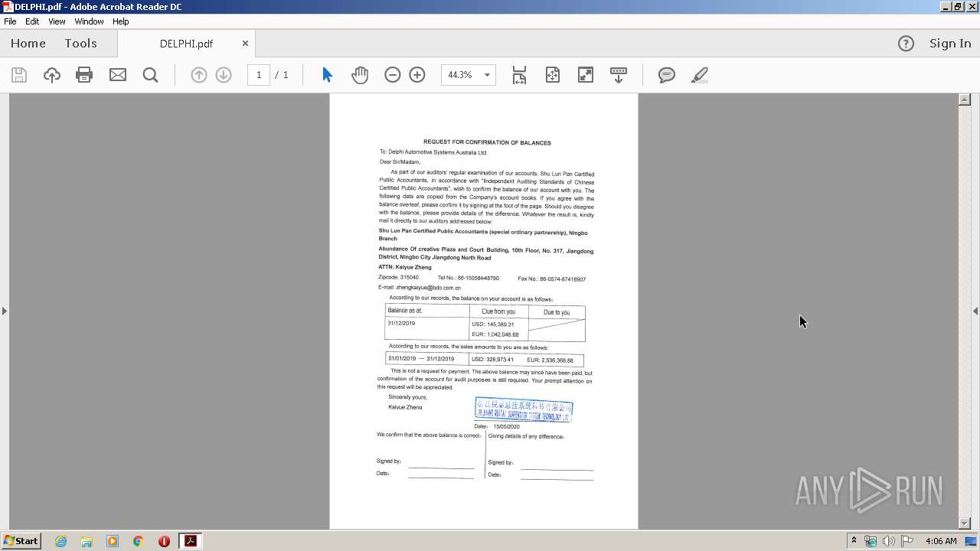Open media player from taskbar
This screenshot has width=980, height=551.
pos(113,541)
